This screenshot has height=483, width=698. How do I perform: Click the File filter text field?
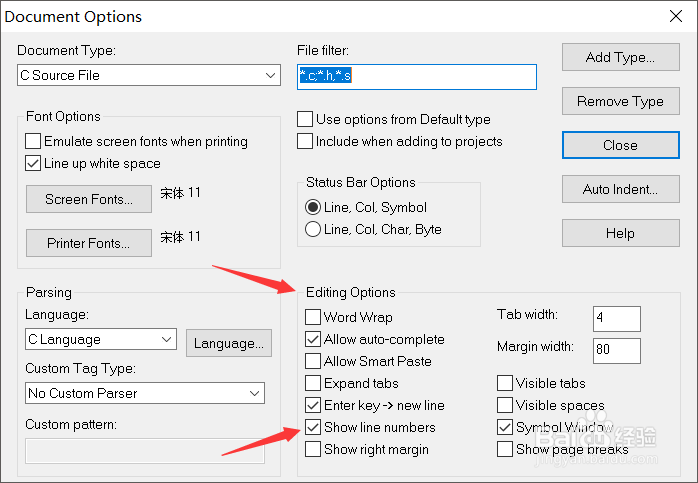click(417, 76)
